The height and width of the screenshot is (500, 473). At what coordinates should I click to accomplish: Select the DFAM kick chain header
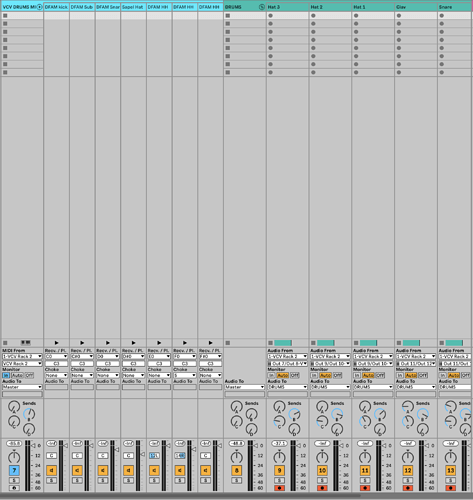pyautogui.click(x=56, y=7)
